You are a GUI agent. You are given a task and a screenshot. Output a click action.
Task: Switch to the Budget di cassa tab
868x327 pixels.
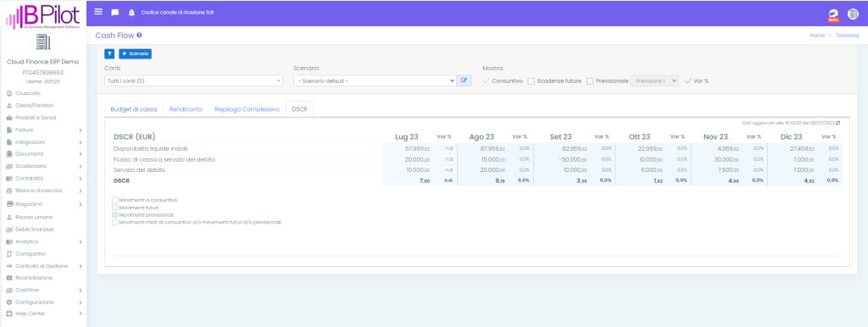click(134, 109)
